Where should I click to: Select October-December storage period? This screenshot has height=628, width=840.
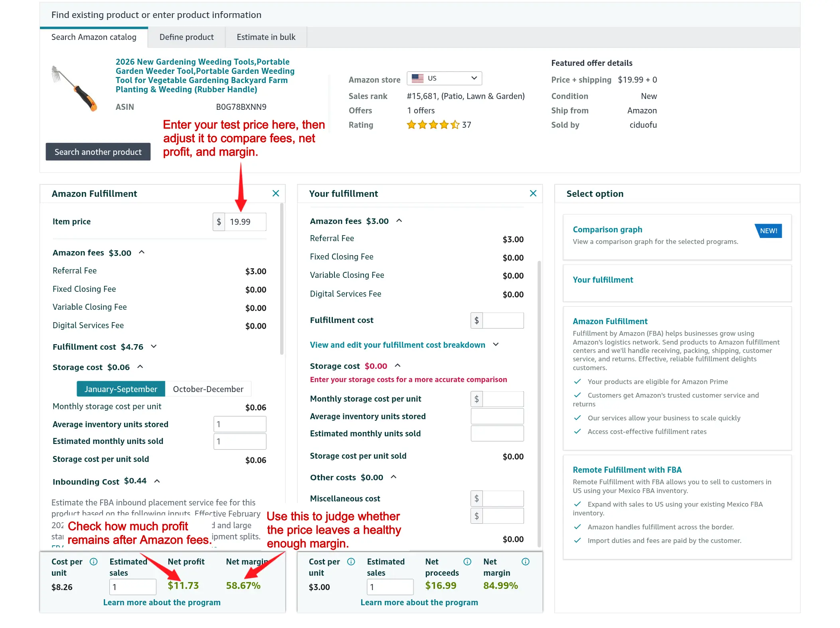pyautogui.click(x=208, y=389)
